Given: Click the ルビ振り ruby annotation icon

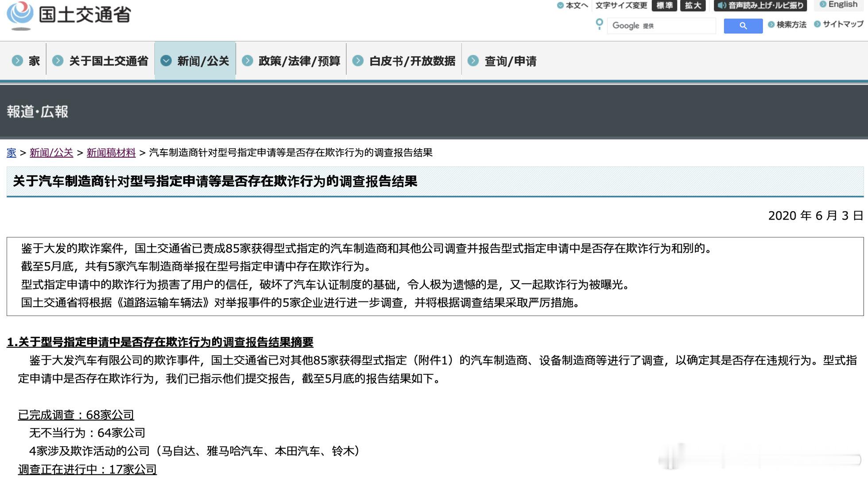Looking at the screenshot, I should coord(759,5).
